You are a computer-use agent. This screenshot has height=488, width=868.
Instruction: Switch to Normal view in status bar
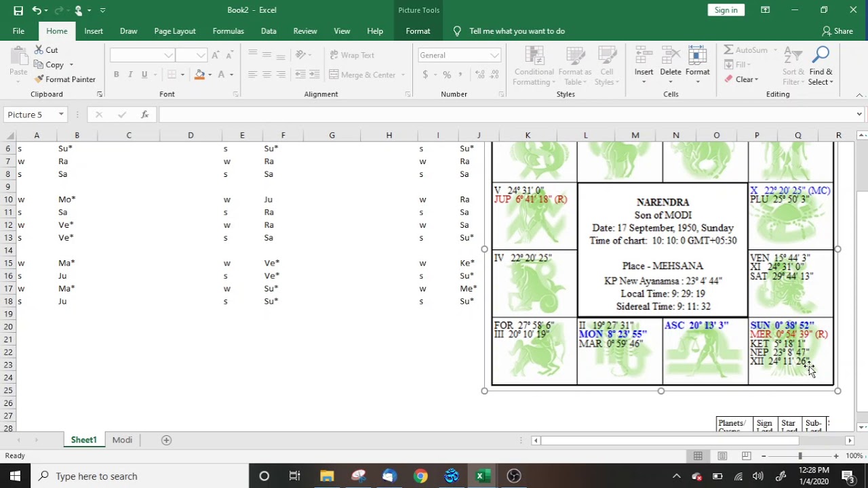coord(698,456)
